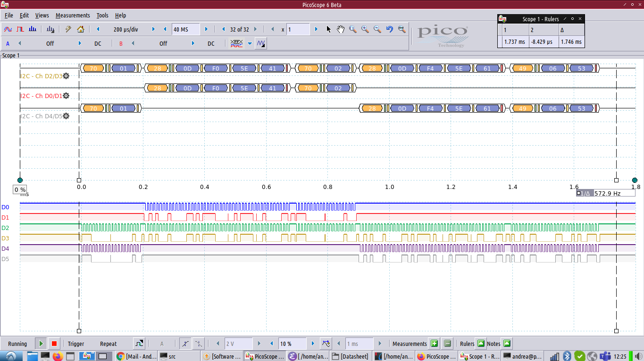Viewport: 644px width, 361px height.
Task: Stop capture with the red square button
Action: point(54,343)
